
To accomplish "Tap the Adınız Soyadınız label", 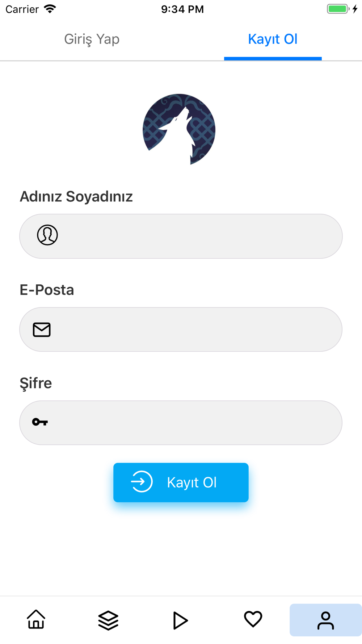I will [76, 197].
